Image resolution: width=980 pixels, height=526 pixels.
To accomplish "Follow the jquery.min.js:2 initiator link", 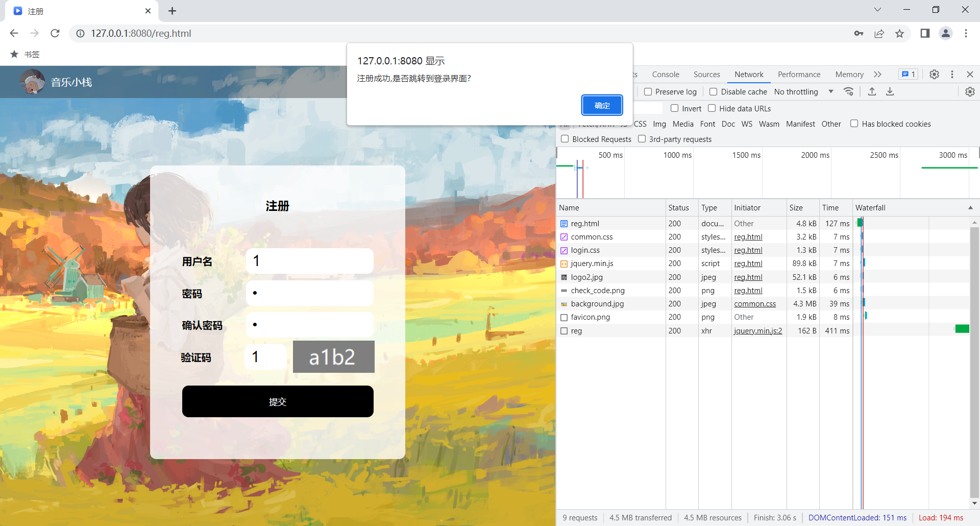I will point(758,331).
